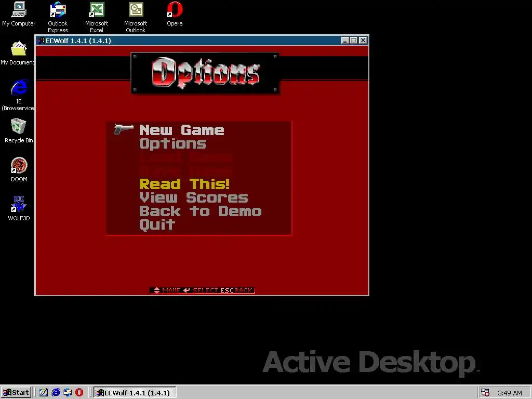The width and height of the screenshot is (532, 399).
Task: Select New Game in the ECWolf menu
Action: click(x=181, y=130)
